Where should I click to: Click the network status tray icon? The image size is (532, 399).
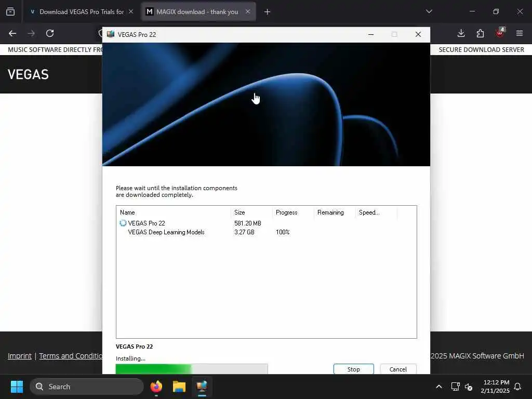click(x=455, y=387)
